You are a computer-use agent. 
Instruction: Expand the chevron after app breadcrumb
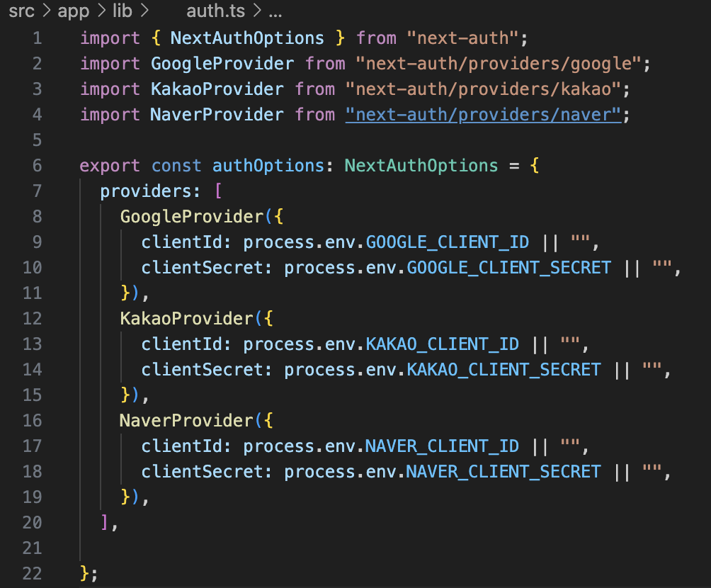[101, 11]
